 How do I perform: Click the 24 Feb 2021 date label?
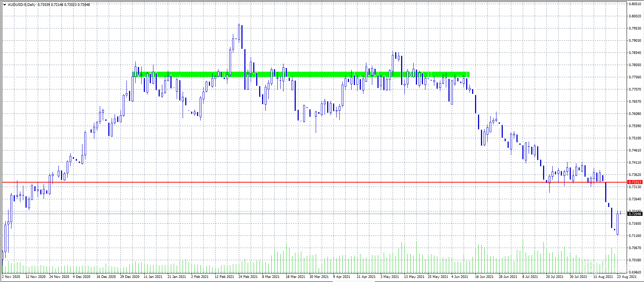[248, 277]
